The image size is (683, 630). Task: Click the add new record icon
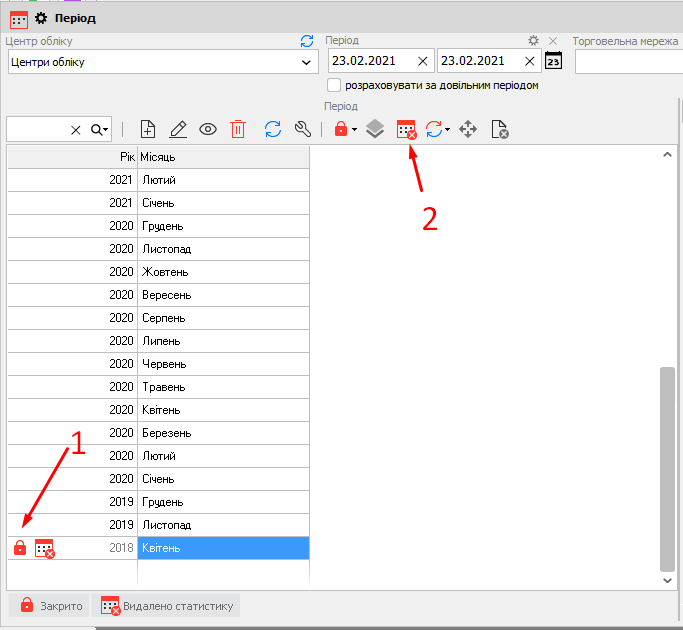point(148,129)
